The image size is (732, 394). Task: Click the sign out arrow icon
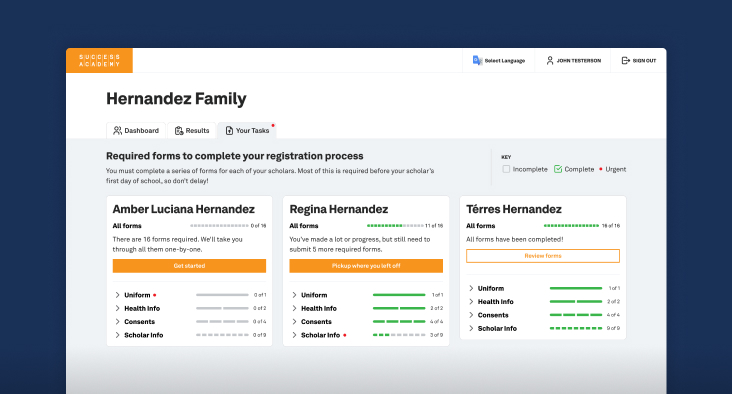tap(626, 61)
